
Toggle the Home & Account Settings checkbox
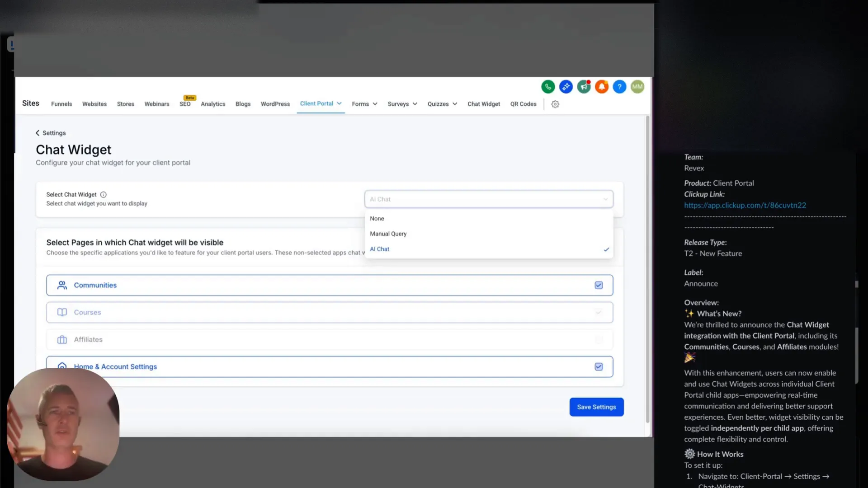click(x=599, y=366)
